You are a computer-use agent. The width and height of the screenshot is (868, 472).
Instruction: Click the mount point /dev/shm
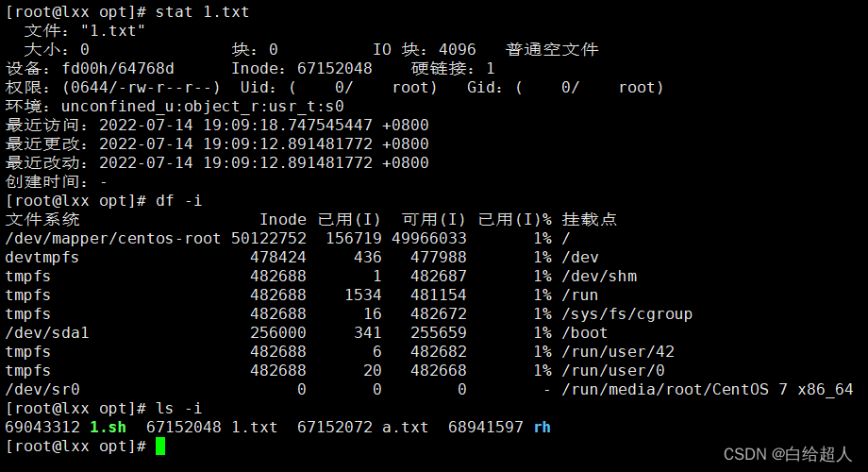pos(599,276)
